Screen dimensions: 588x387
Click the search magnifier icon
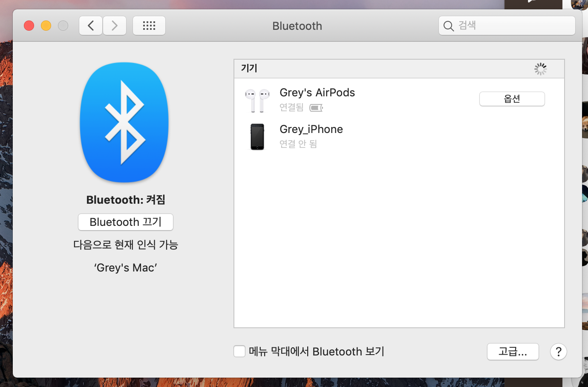[448, 26]
